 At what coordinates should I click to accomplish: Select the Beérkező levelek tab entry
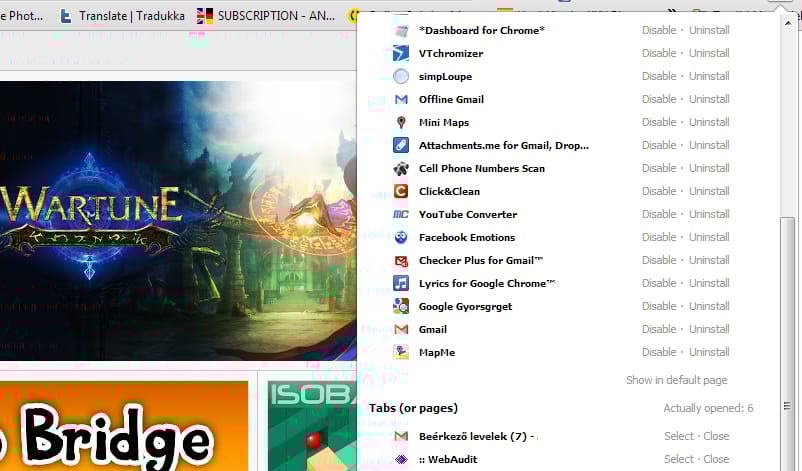(679, 436)
